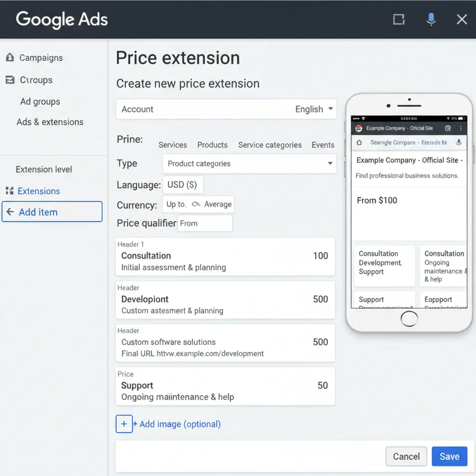Click the Type dropdown arrow
476x476 pixels.
click(x=330, y=163)
